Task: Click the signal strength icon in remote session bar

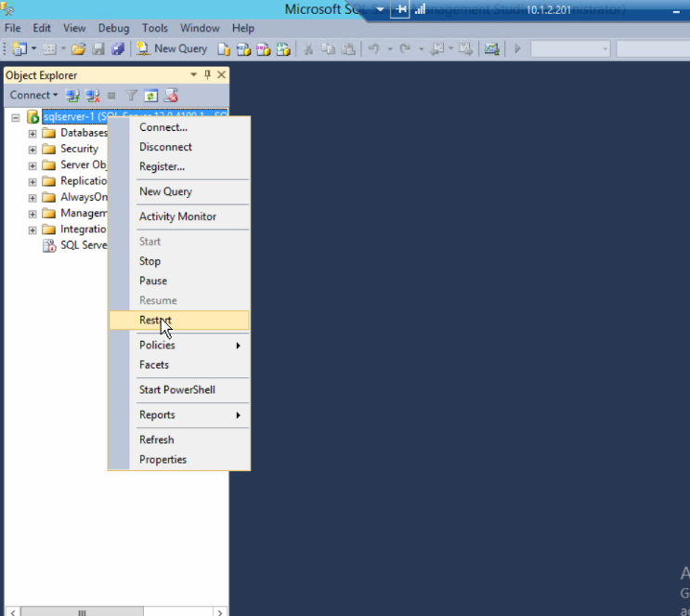Action: coord(420,8)
